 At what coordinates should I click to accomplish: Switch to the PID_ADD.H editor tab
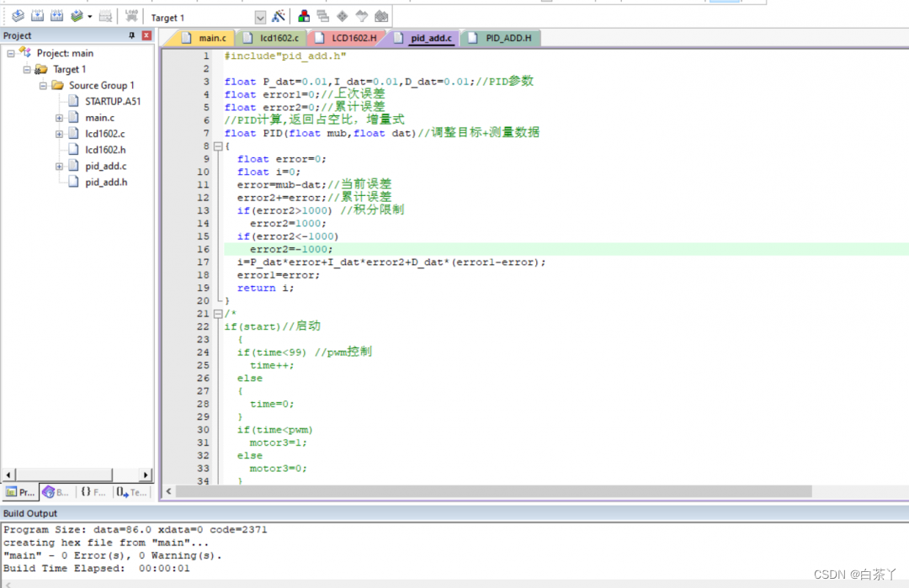[502, 38]
